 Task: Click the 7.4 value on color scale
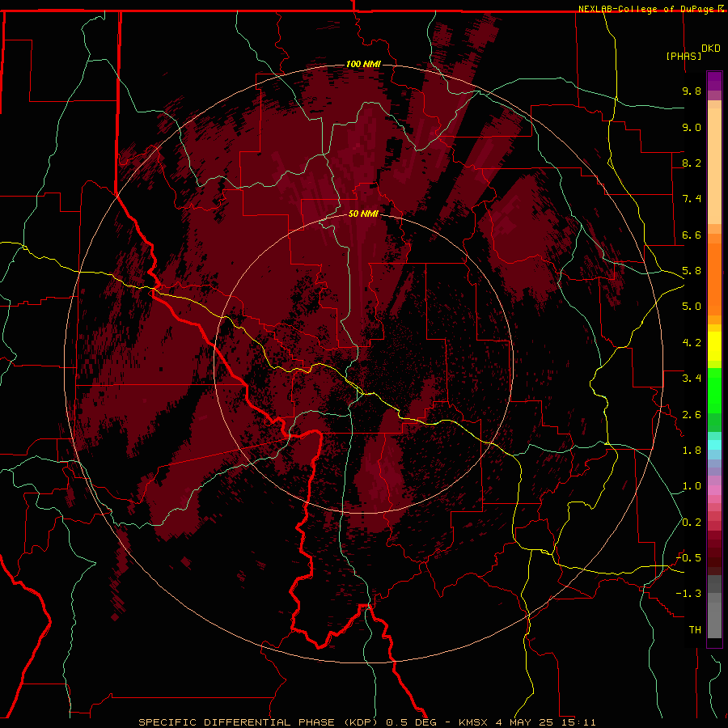(692, 199)
